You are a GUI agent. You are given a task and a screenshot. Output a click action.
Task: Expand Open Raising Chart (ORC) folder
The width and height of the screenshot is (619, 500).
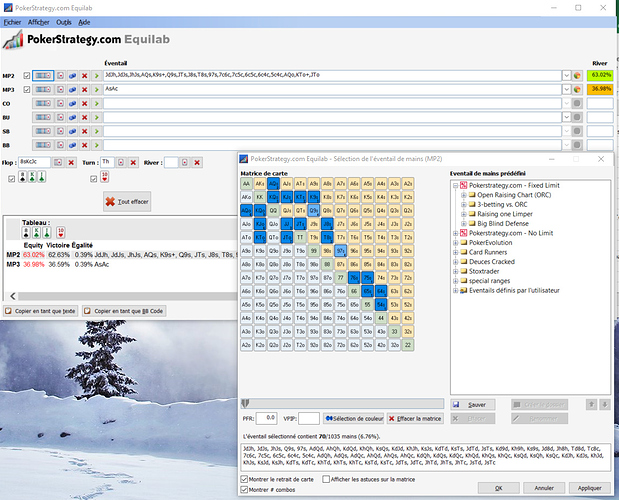464,195
